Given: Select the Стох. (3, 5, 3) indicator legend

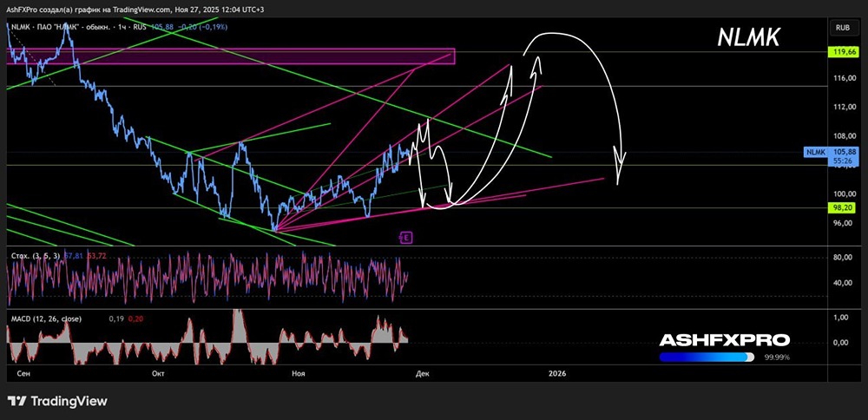Looking at the screenshot, I should 37,256.
